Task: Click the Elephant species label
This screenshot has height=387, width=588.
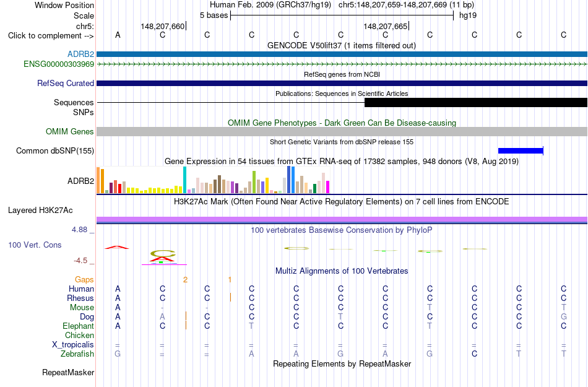Action: [x=79, y=326]
